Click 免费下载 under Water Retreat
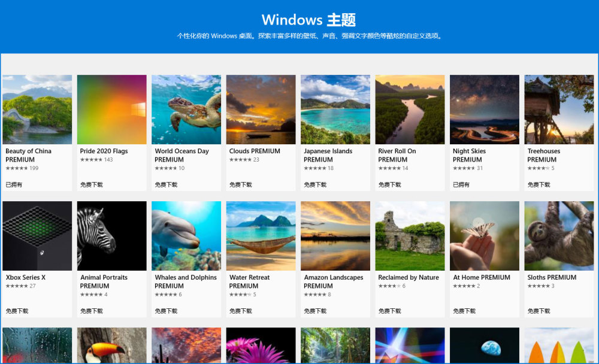 pos(240,311)
